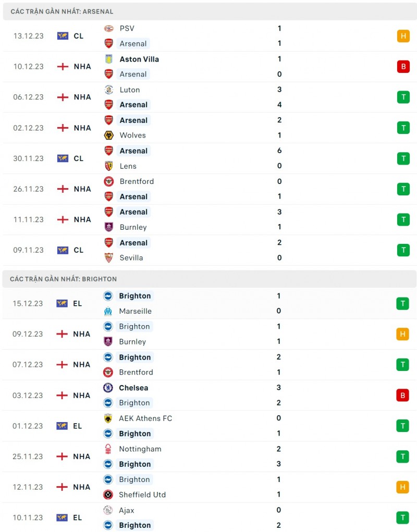
Task: Click the PSV team crest
Action: click(x=108, y=29)
